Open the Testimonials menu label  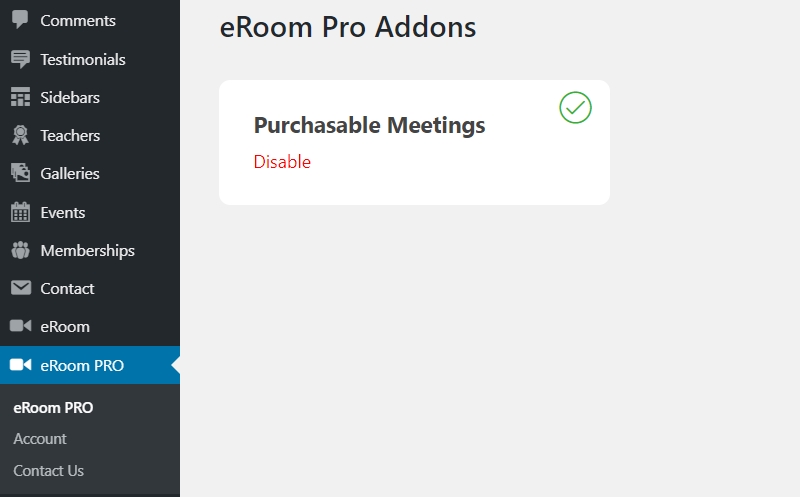pyautogui.click(x=83, y=60)
